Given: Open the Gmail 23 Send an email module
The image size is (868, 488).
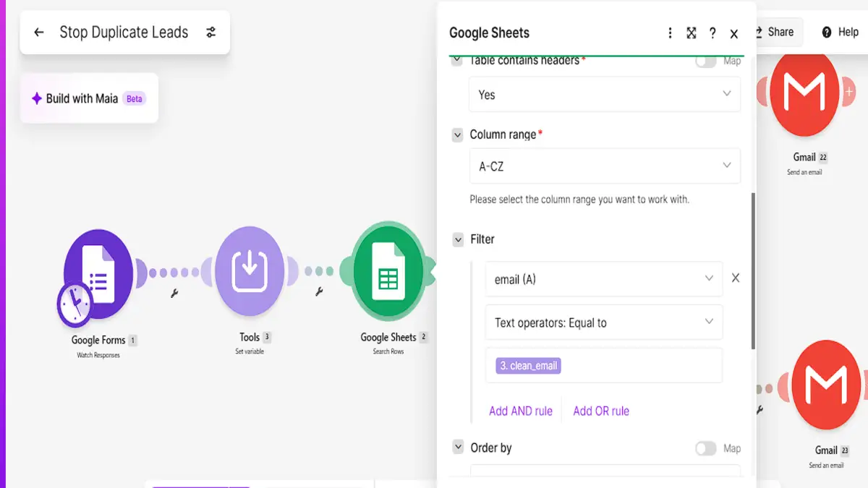Looking at the screenshot, I should pos(826,385).
